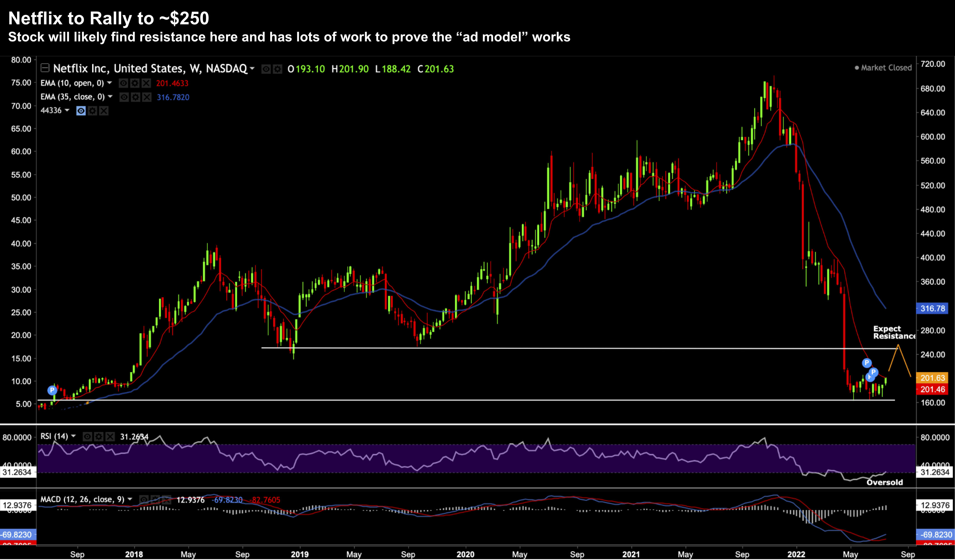
Task: Remove the 44336 study with its X icon
Action: pyautogui.click(x=104, y=111)
